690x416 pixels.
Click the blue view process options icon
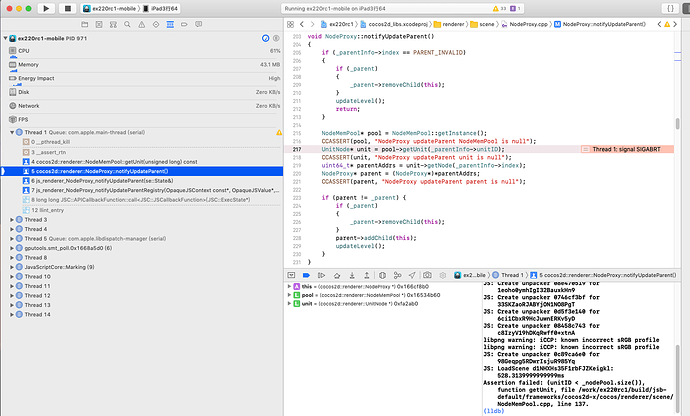pos(265,38)
